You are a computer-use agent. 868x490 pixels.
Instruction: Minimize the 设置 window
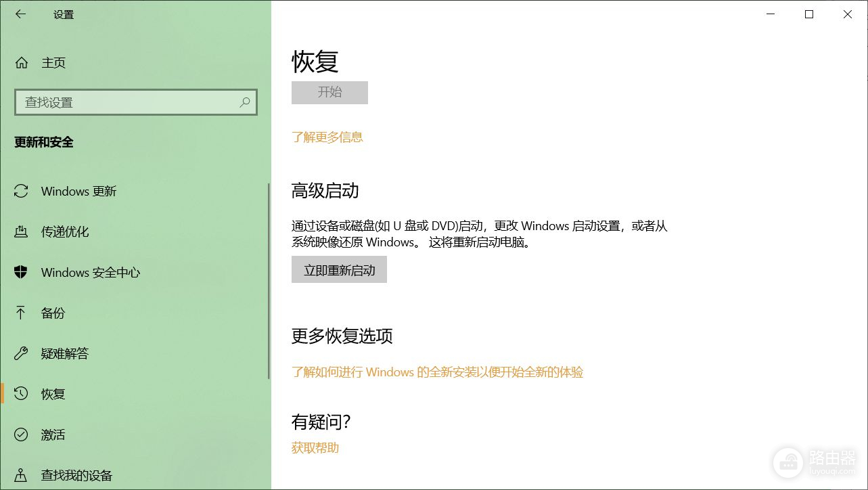pos(771,14)
